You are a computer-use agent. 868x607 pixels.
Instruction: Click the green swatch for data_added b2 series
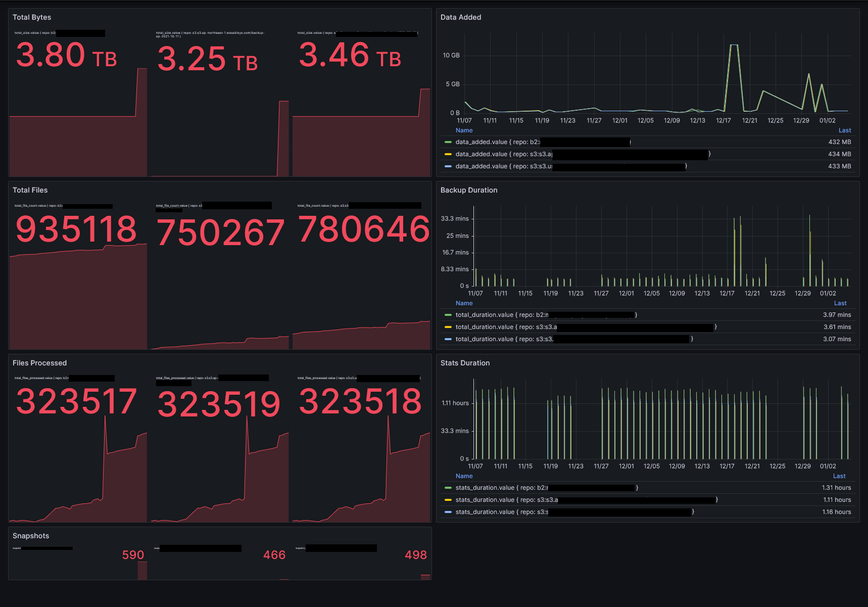448,142
